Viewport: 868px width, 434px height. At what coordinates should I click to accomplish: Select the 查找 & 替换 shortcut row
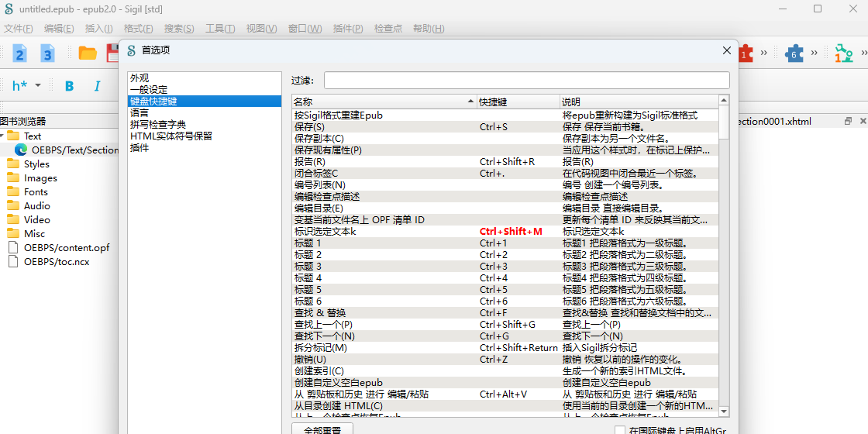[x=505, y=313]
